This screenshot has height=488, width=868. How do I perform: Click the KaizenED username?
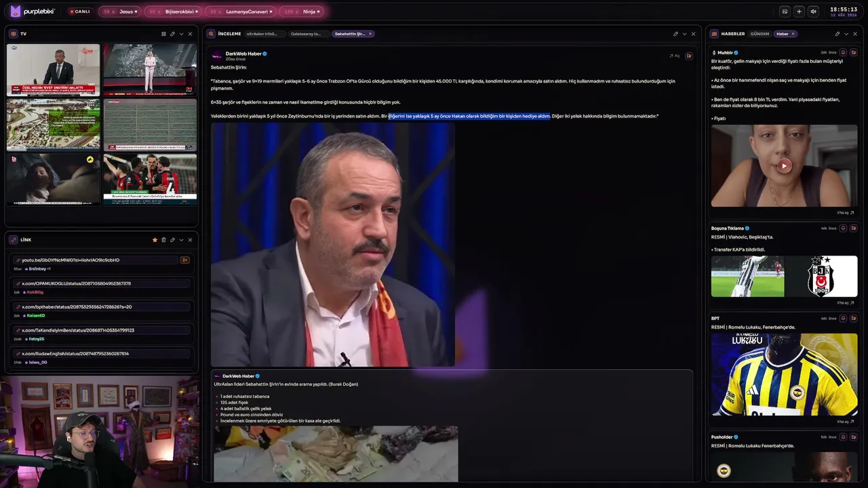(36, 316)
